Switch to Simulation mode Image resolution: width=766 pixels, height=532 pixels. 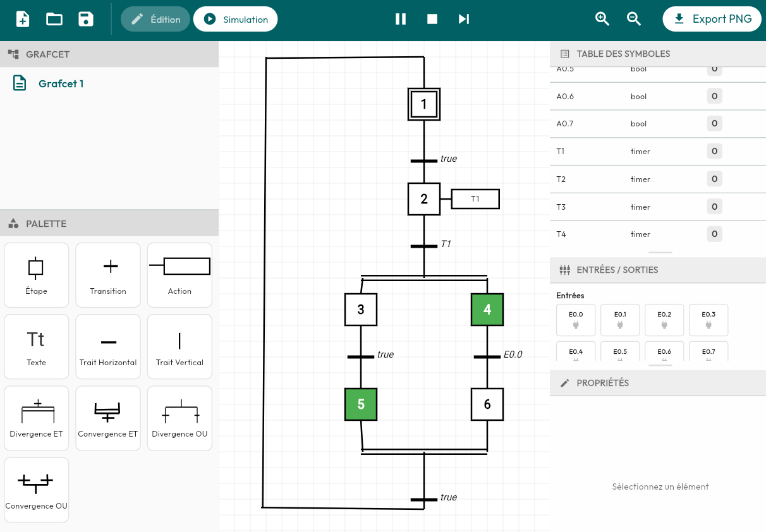point(236,20)
